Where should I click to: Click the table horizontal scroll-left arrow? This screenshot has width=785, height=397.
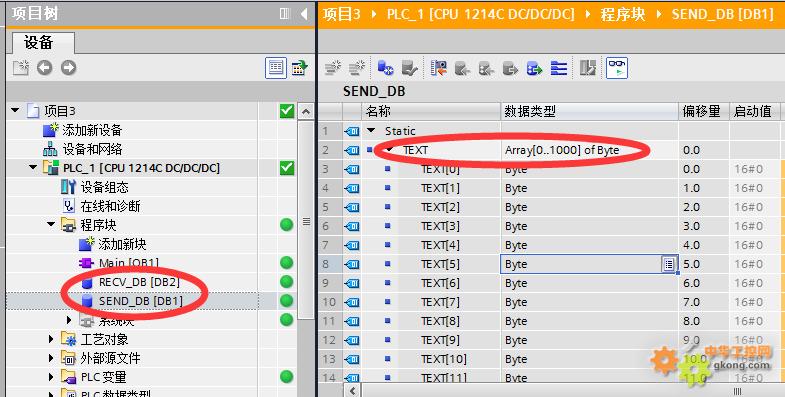(x=353, y=390)
